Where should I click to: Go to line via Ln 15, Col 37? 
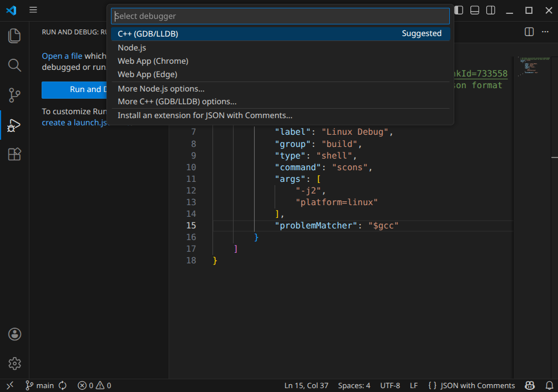[x=306, y=385]
